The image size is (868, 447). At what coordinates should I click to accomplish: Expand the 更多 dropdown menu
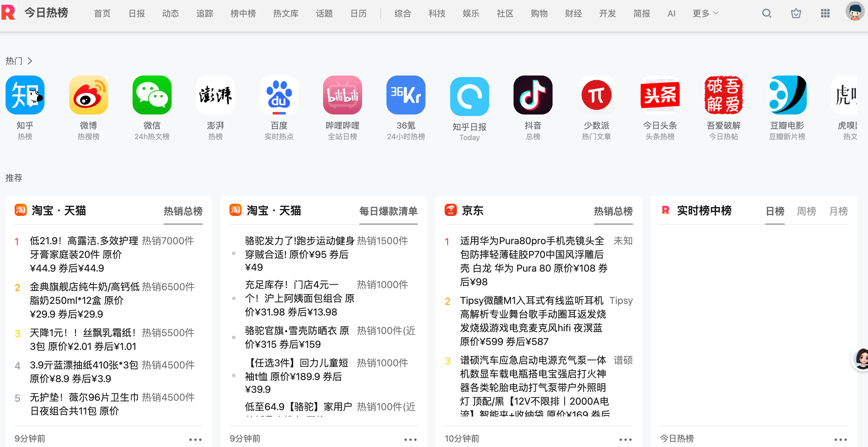coord(706,13)
